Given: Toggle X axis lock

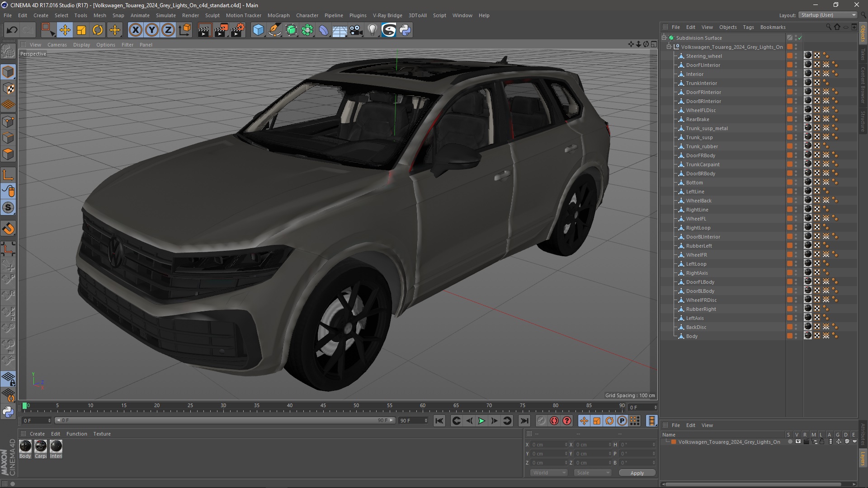Looking at the screenshot, I should 135,30.
